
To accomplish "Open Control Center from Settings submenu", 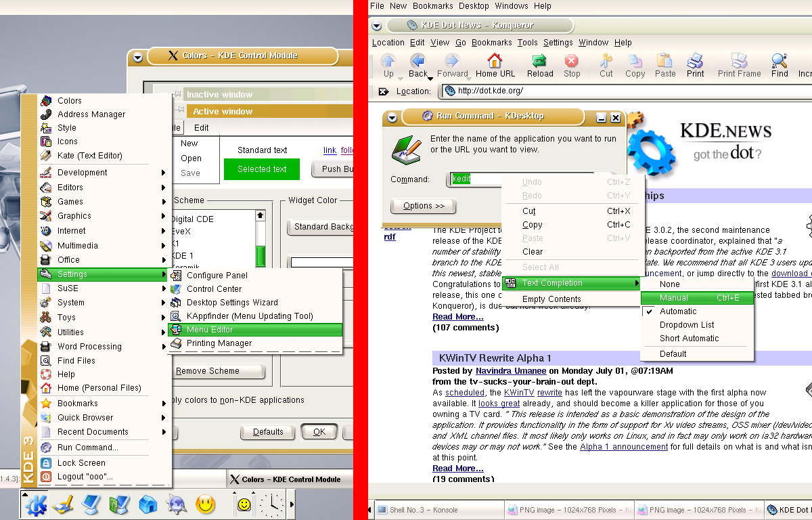I will click(255, 289).
